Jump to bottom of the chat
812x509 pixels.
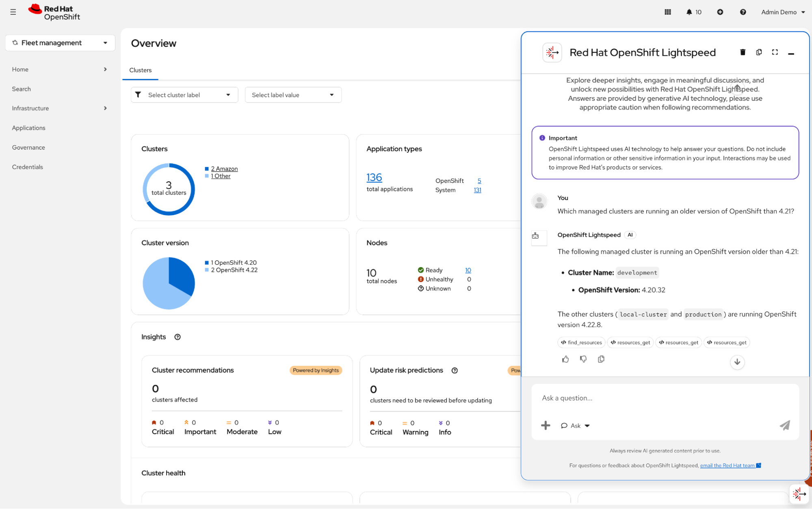(737, 362)
